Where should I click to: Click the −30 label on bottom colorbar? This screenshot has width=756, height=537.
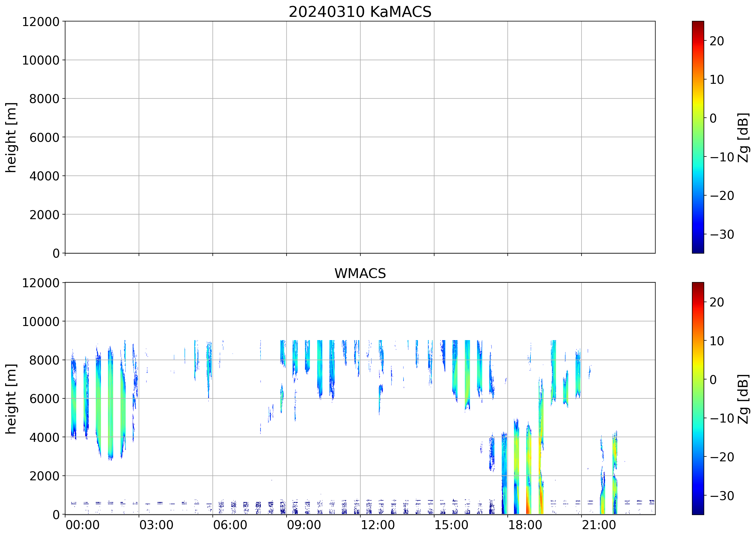coord(722,496)
